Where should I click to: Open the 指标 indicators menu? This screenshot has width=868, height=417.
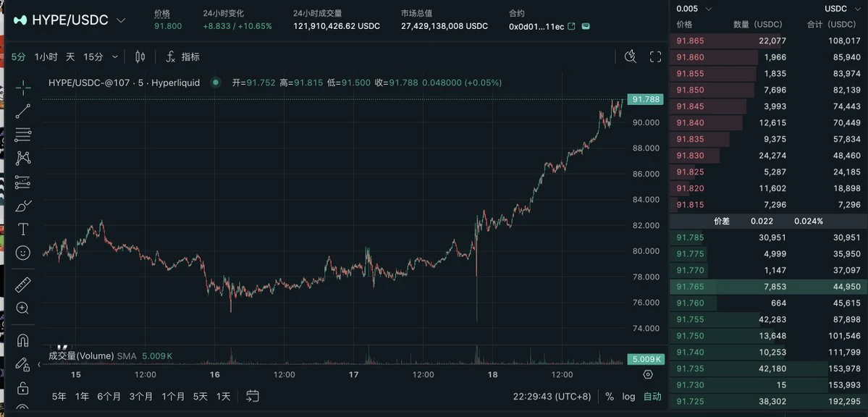click(x=182, y=56)
